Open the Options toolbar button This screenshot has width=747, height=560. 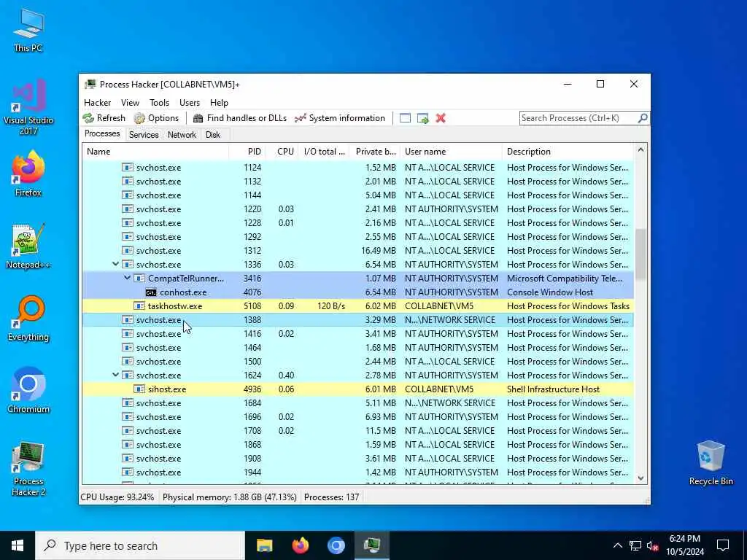click(x=156, y=118)
